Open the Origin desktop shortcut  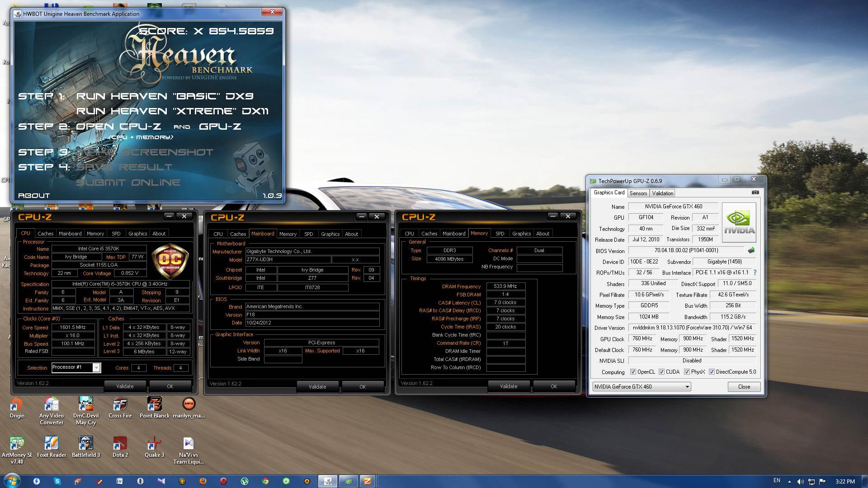pyautogui.click(x=17, y=408)
